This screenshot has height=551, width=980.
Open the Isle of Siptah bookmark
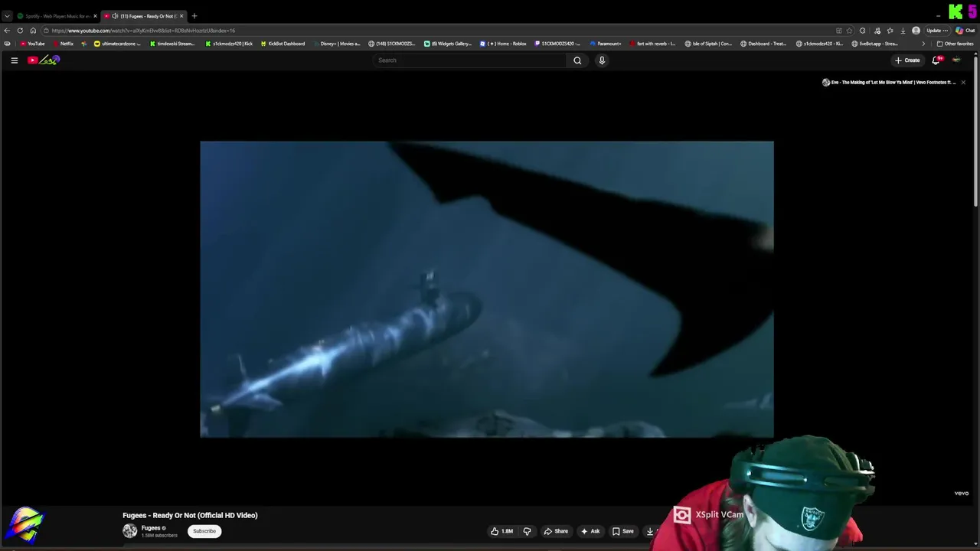tap(708, 44)
